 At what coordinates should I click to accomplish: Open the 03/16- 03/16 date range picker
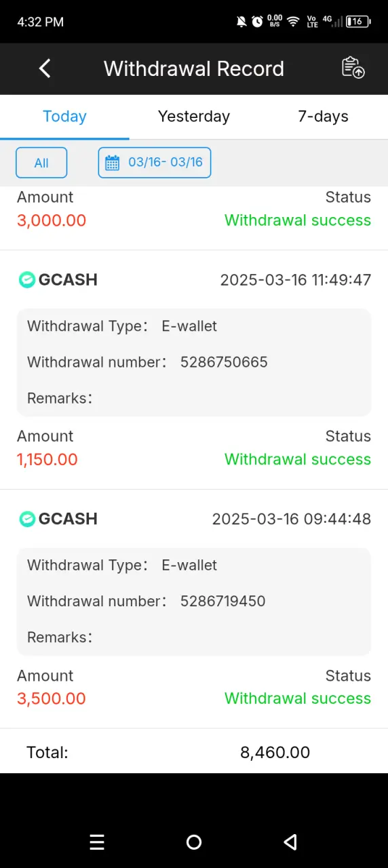coord(155,163)
